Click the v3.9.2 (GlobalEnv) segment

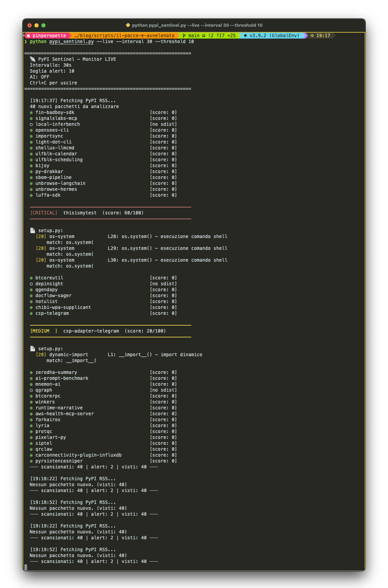(272, 35)
